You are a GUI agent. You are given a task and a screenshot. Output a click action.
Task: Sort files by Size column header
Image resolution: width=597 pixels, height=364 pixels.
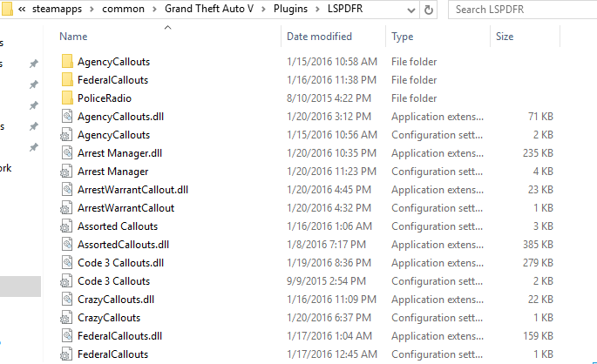505,37
